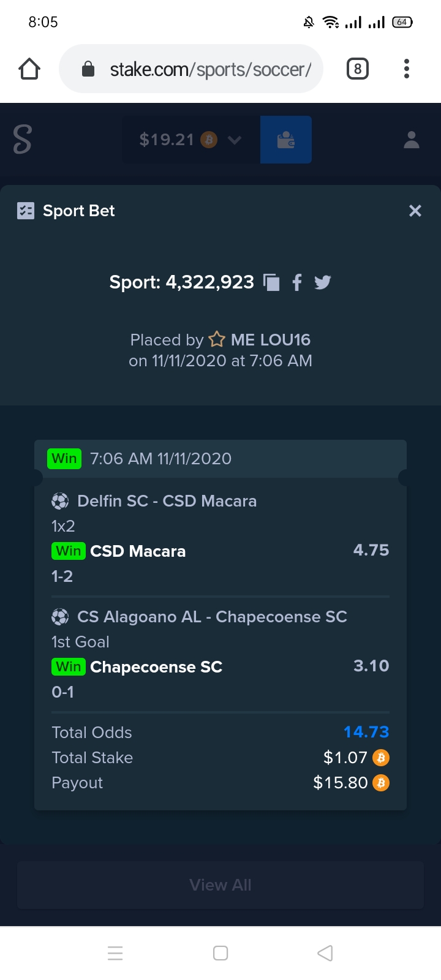Share bet on Facebook icon
The width and height of the screenshot is (441, 980).
pyautogui.click(x=297, y=282)
